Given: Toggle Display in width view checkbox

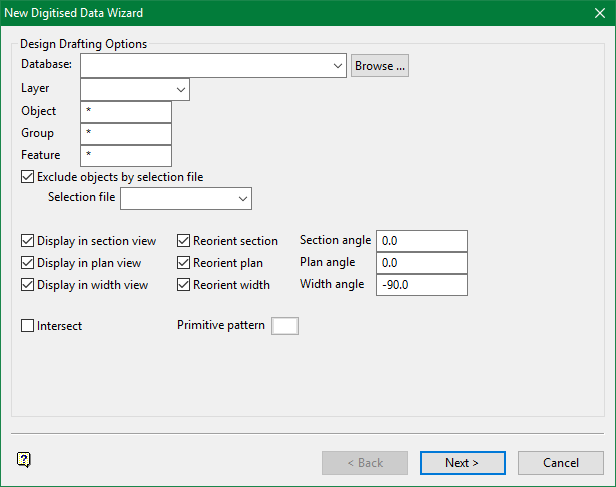Looking at the screenshot, I should [x=27, y=285].
